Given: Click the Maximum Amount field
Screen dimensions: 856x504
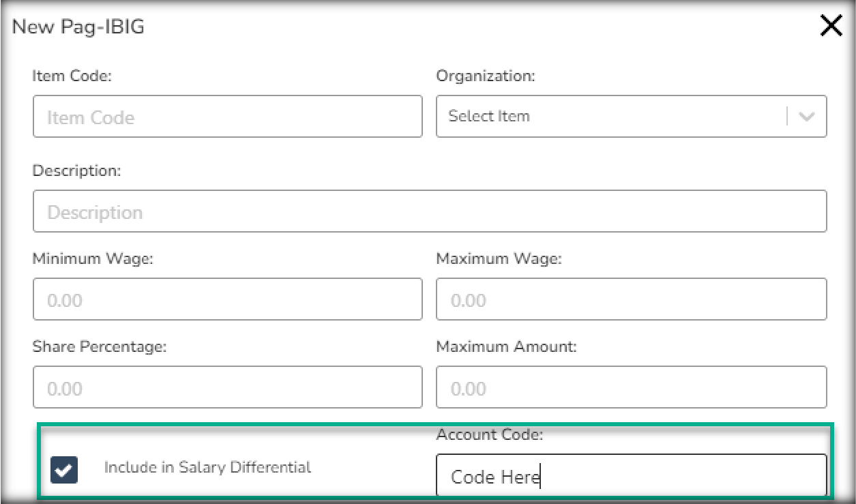Looking at the screenshot, I should coord(631,387).
